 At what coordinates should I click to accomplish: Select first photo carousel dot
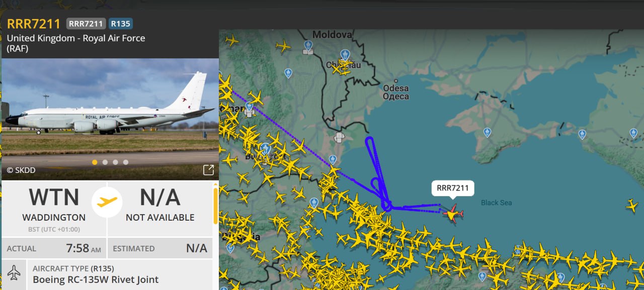tap(95, 162)
